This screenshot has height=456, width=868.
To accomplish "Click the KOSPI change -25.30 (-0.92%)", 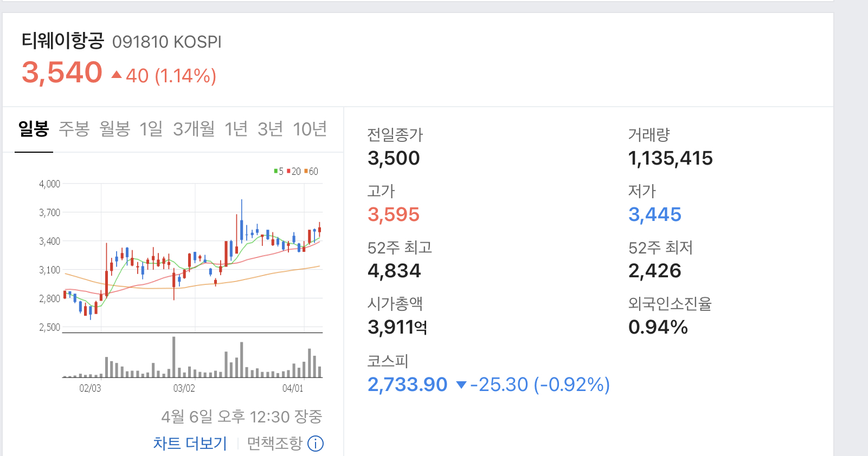I will 541,385.
